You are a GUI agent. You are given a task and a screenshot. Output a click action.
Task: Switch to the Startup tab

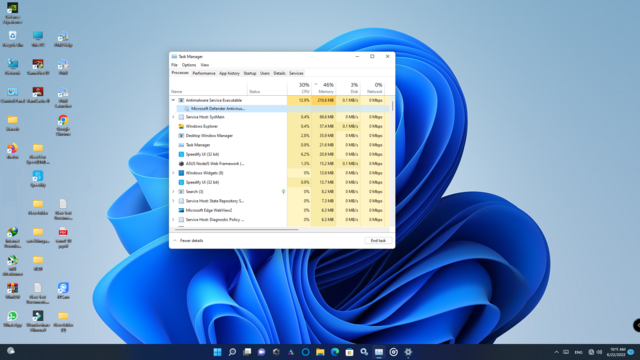250,73
